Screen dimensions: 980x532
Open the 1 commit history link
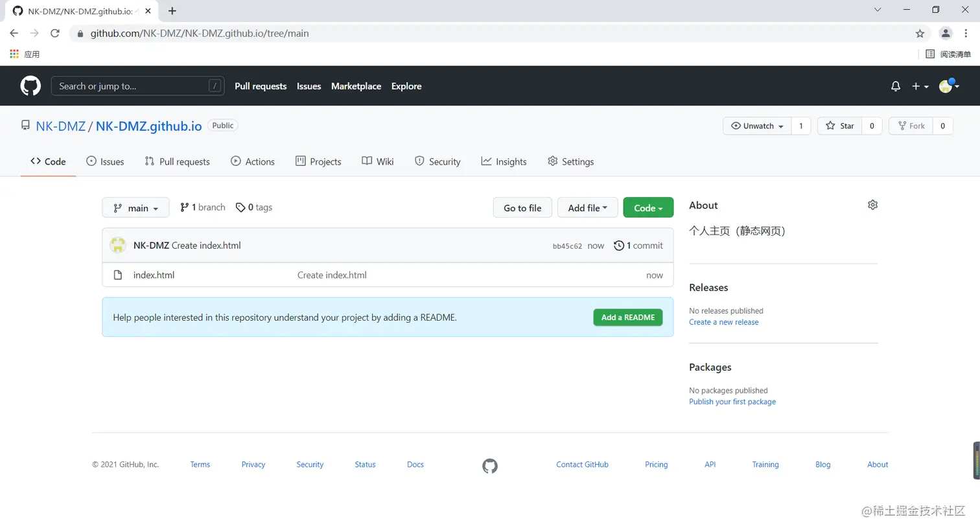[638, 246]
